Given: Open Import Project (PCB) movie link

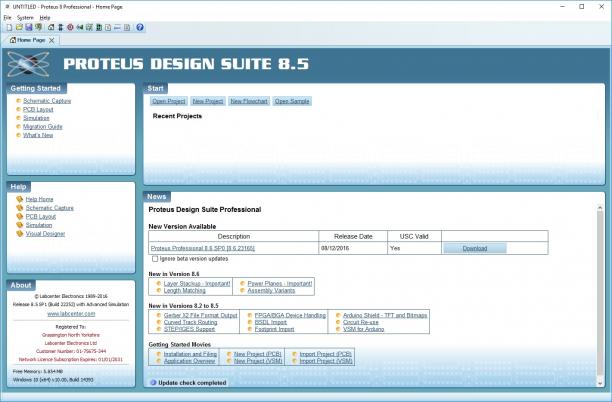Looking at the screenshot, I should pos(326,354).
